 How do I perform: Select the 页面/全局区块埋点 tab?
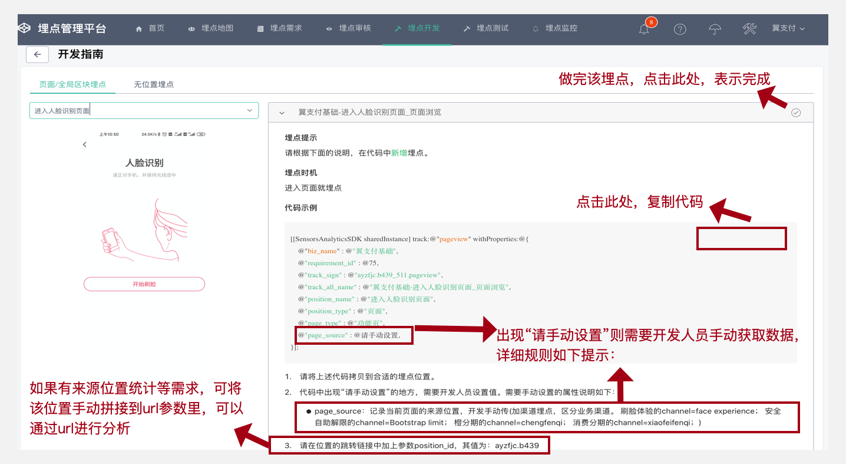tap(72, 85)
